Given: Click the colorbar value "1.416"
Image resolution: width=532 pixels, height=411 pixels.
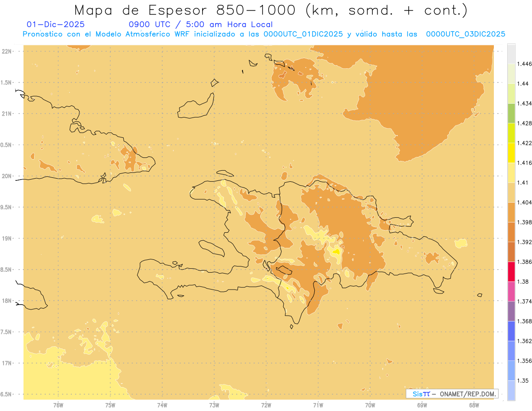Looking at the screenshot, I should coord(525,163).
